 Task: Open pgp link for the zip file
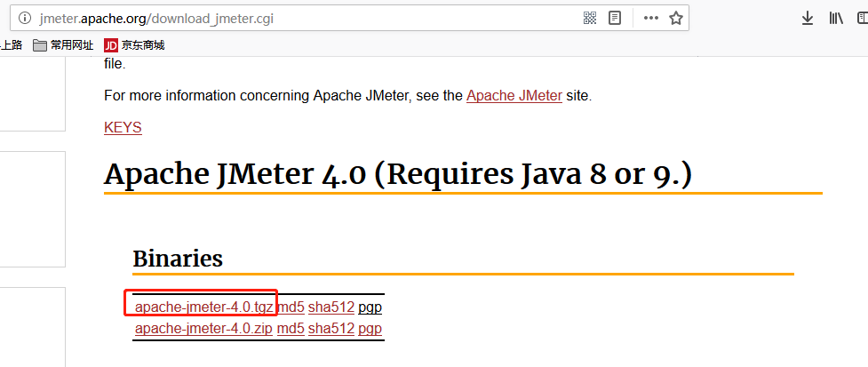pyautogui.click(x=370, y=329)
